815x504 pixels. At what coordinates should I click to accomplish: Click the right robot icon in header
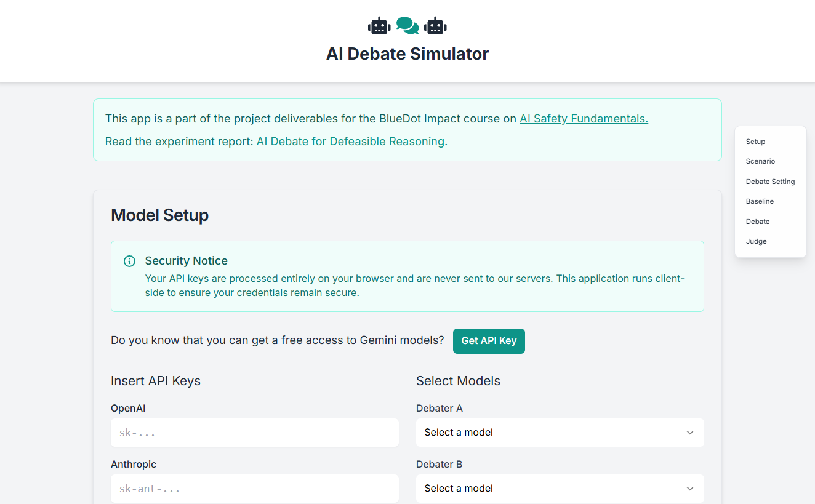click(435, 26)
